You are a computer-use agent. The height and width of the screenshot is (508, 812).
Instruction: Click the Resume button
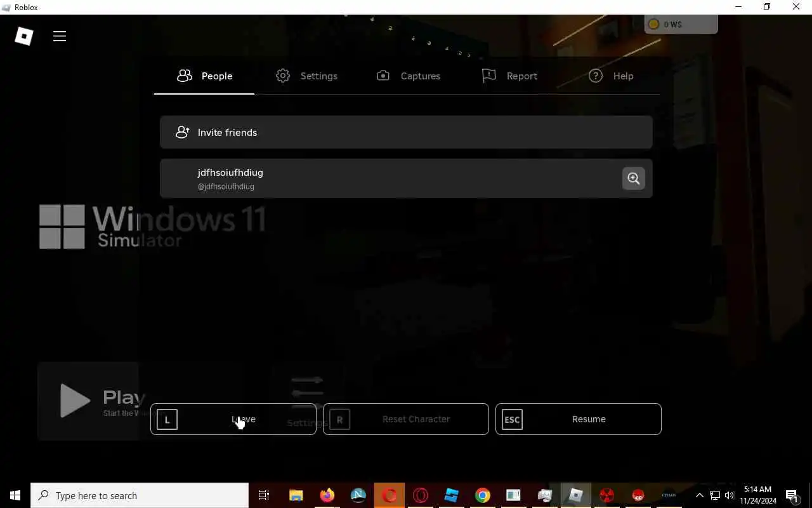[x=579, y=419]
